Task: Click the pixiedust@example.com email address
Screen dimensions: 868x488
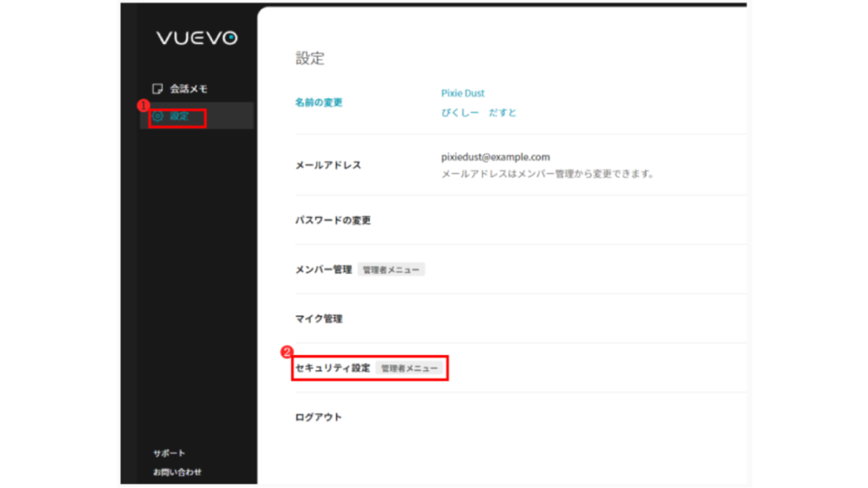Action: pyautogui.click(x=495, y=157)
